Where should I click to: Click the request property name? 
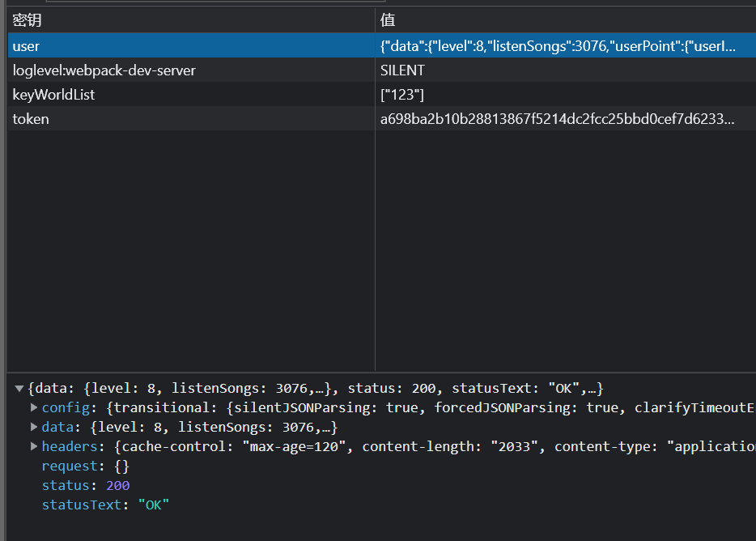click(70, 466)
